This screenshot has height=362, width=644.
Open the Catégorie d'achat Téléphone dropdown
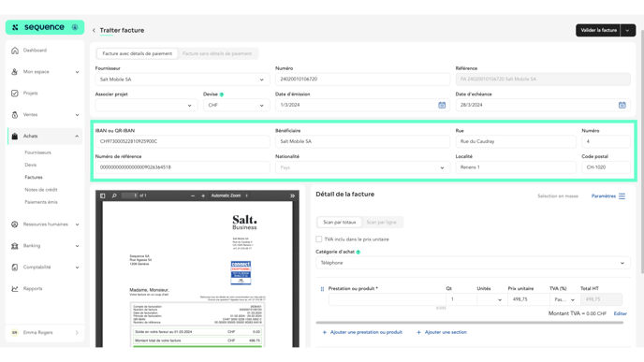coord(473,263)
